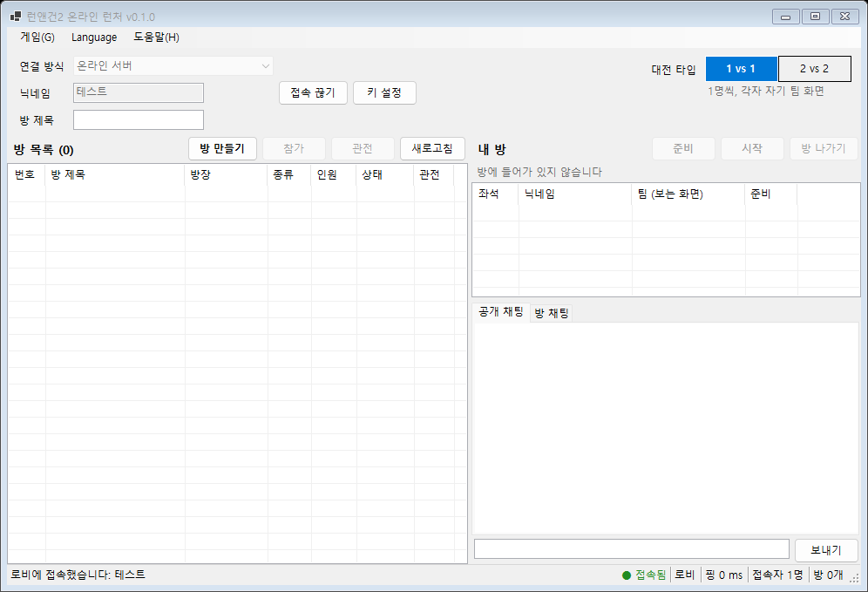This screenshot has width=868, height=592.
Task: Close the launcher window
Action: [x=844, y=17]
